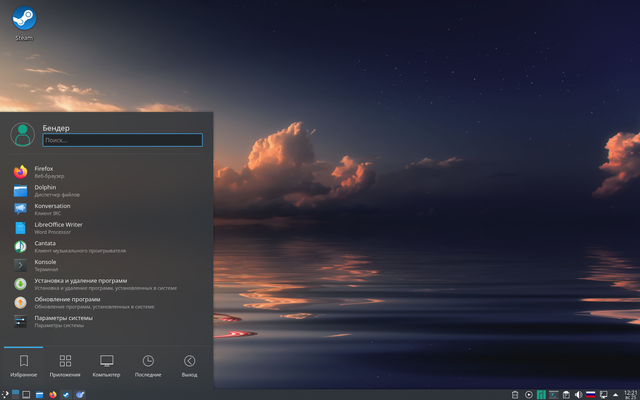Focus the Поиск search field
This screenshot has height=400, width=640.
pos(122,140)
